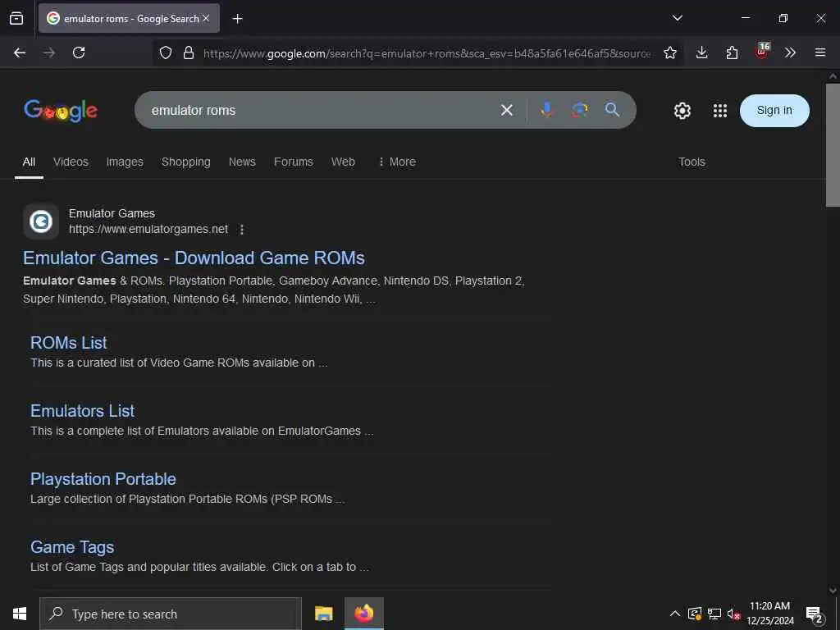Open the Extensions puzzle icon
Image resolution: width=840 pixels, height=630 pixels.
732,52
